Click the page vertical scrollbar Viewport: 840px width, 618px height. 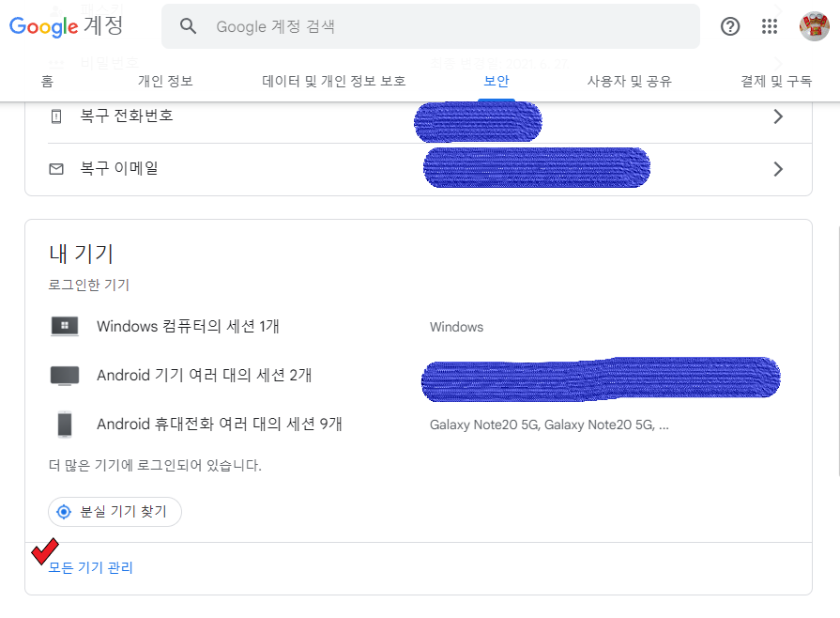pyautogui.click(x=838, y=351)
